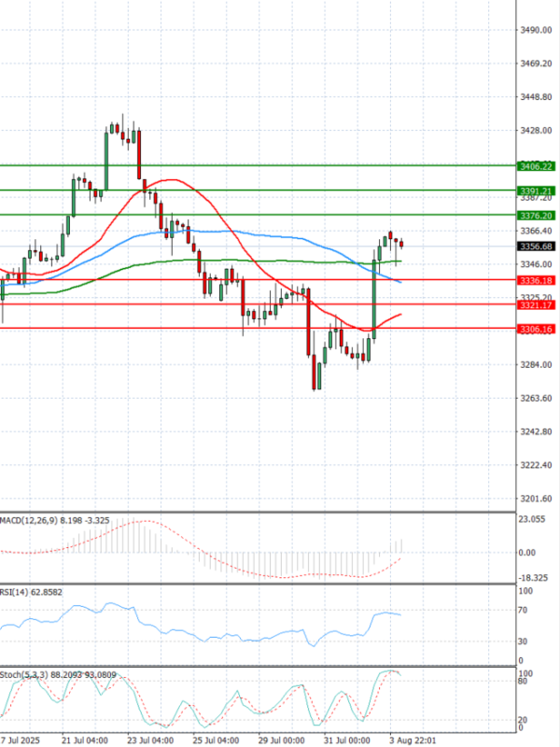Click the 21 Jul 04:00 time label
The image size is (560, 747).
85,740
